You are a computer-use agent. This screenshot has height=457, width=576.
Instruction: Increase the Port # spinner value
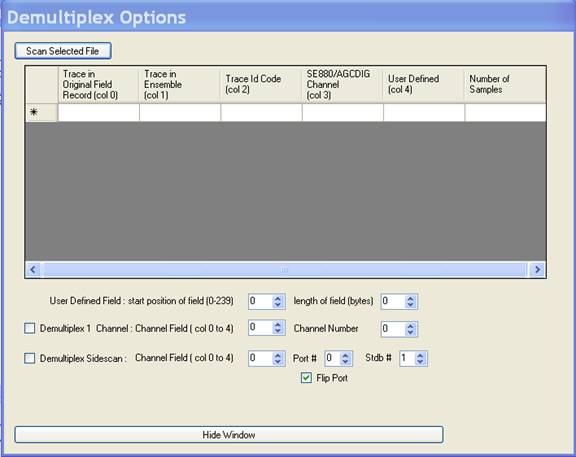(345, 355)
